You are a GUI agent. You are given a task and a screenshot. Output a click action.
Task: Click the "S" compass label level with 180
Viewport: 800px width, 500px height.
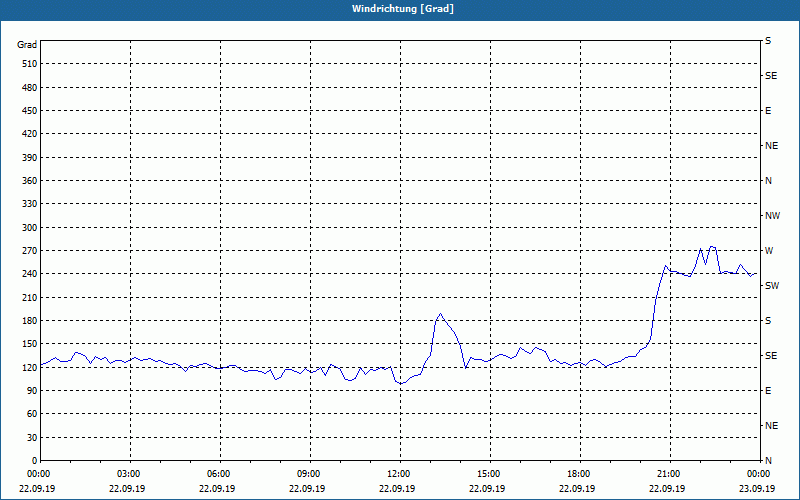(768, 321)
